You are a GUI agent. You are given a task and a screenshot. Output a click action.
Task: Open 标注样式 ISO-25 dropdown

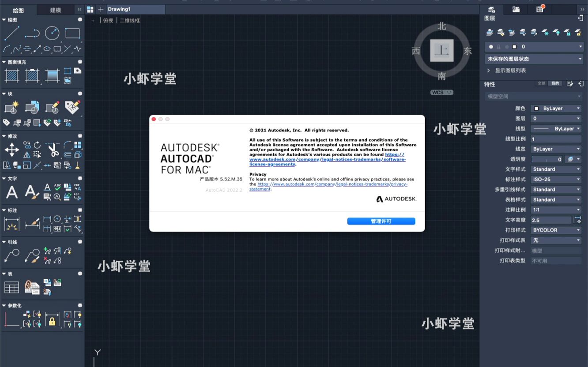pos(556,180)
